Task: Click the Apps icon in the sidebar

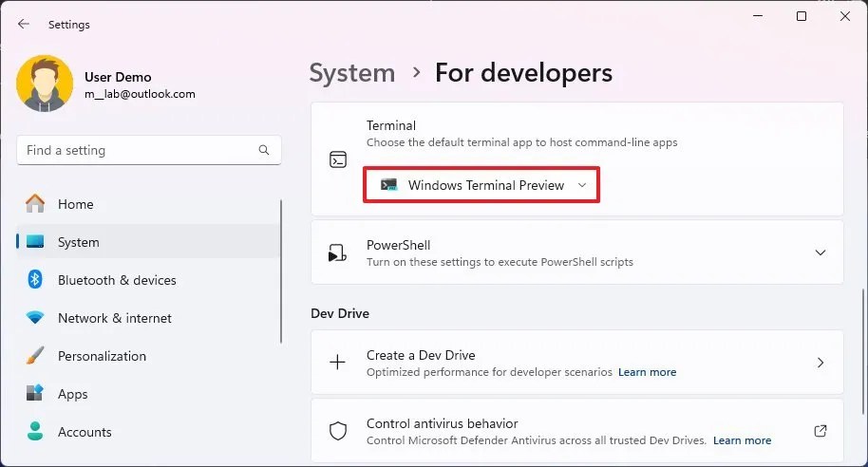Action: click(x=35, y=393)
